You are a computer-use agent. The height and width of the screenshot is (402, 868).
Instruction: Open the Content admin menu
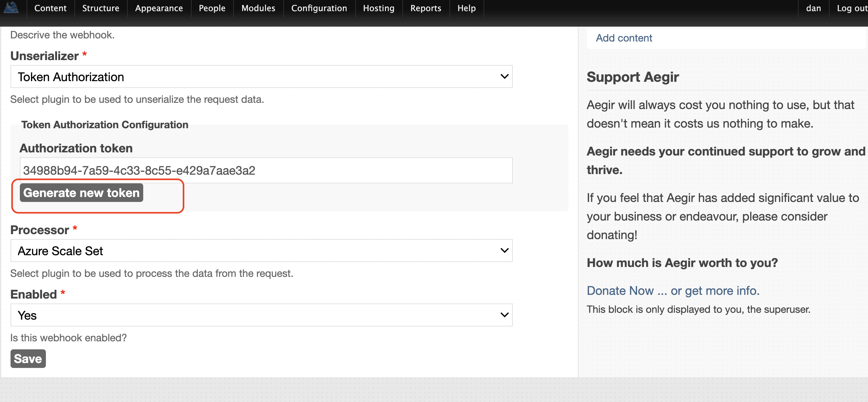51,8
